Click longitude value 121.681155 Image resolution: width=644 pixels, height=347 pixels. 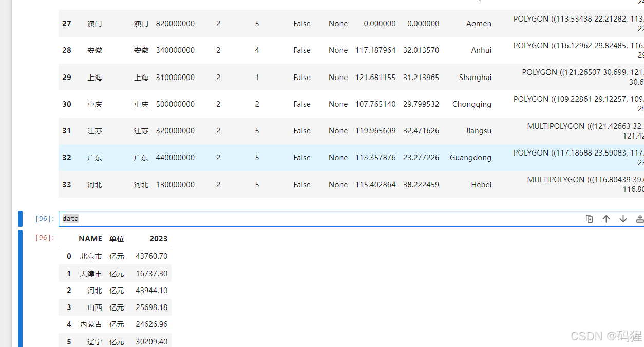375,78
